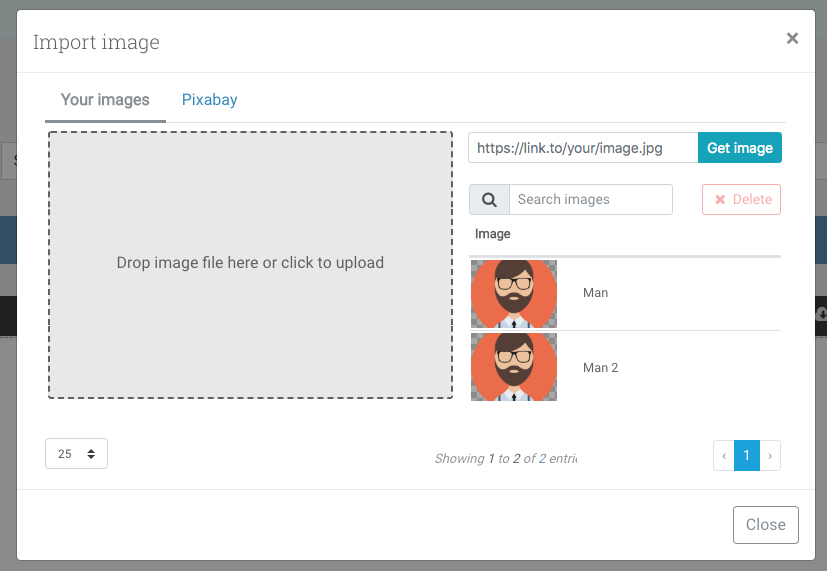Screen dimensions: 827x571
Task: Select page 1 in pagination
Action: pyautogui.click(x=747, y=456)
